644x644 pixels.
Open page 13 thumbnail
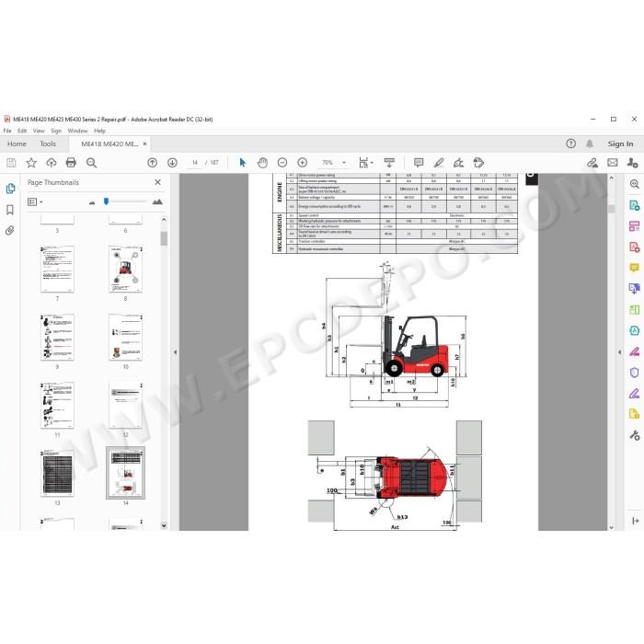pos(57,473)
